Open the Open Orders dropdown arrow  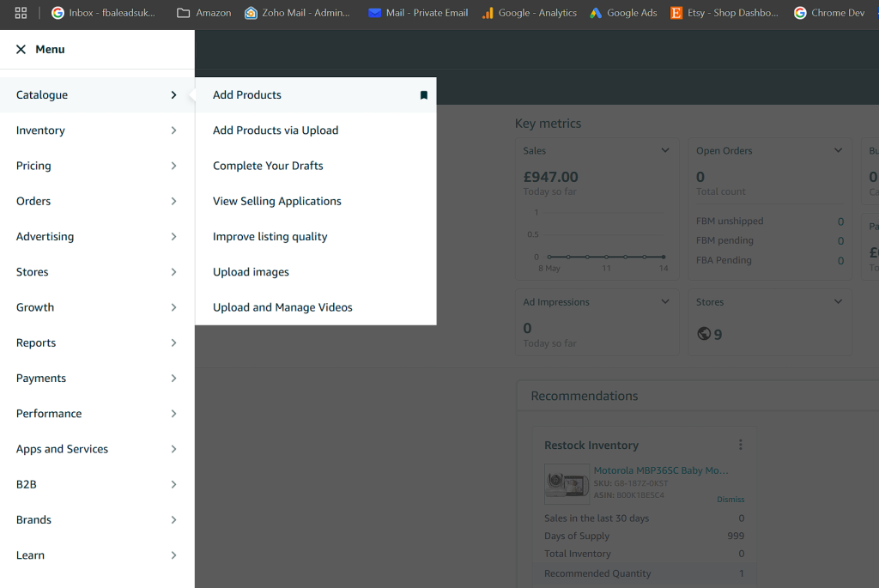click(x=838, y=150)
